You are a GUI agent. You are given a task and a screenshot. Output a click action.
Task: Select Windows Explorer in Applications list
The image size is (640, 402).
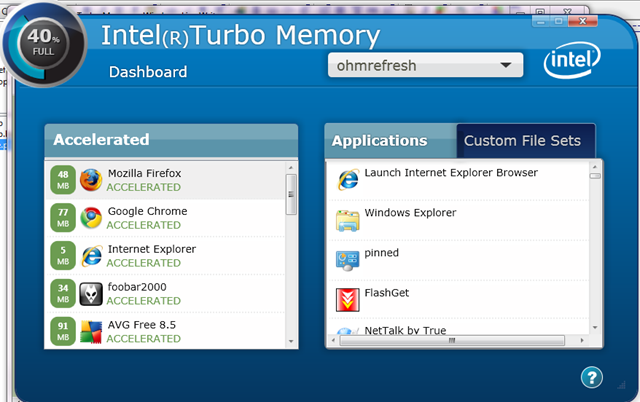(x=458, y=220)
